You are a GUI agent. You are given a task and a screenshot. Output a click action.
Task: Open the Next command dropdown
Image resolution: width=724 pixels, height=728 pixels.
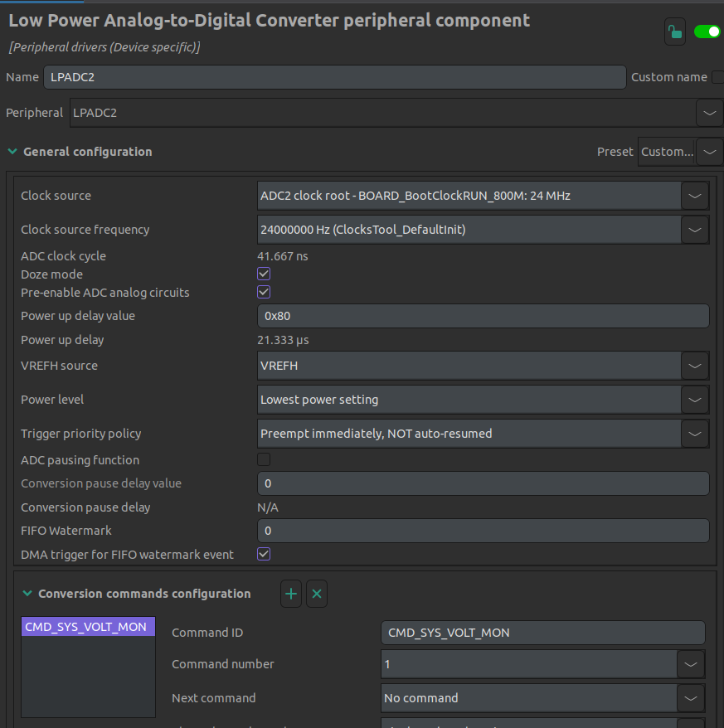[x=691, y=698]
